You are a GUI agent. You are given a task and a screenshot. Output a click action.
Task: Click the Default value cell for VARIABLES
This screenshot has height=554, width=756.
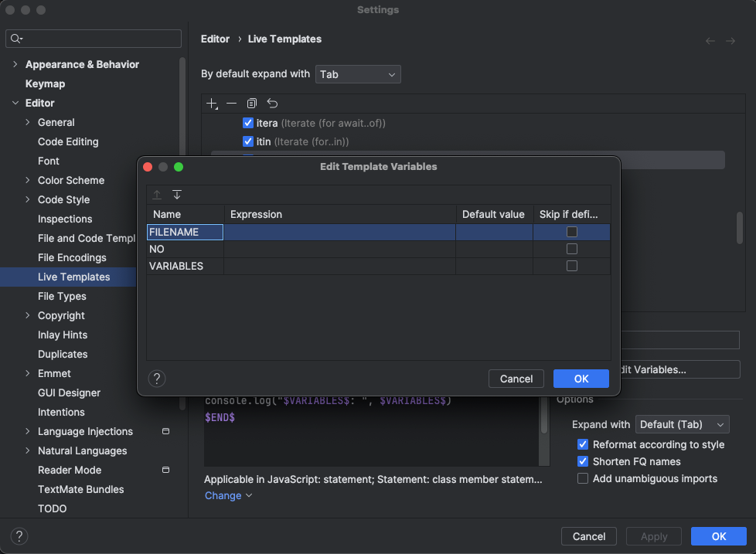coord(494,266)
